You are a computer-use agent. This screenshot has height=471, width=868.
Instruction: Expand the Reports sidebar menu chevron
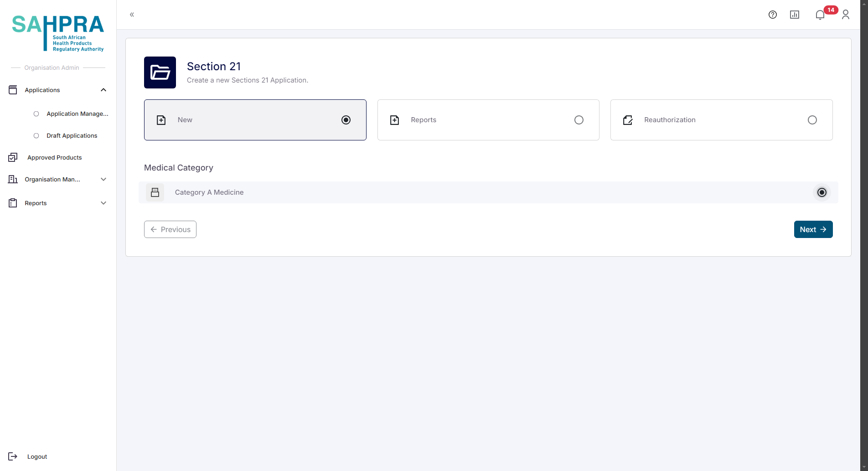(x=103, y=203)
